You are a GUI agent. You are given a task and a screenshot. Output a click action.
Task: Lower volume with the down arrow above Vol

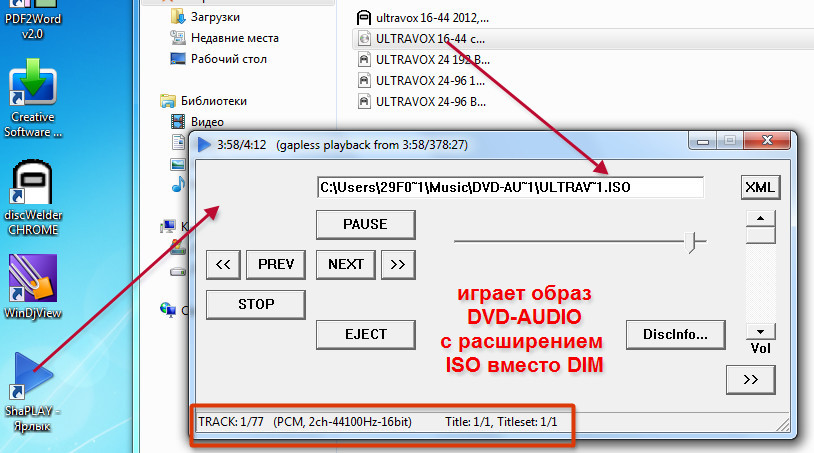coord(761,332)
